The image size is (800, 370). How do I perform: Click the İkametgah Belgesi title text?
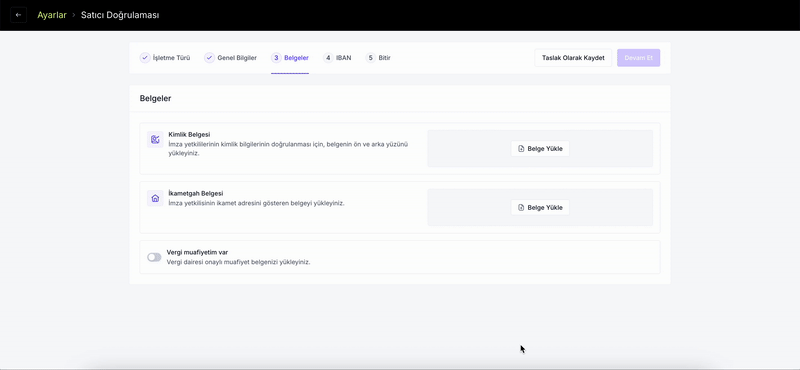pos(196,193)
